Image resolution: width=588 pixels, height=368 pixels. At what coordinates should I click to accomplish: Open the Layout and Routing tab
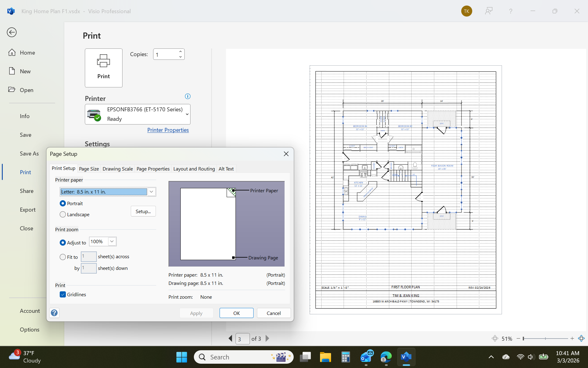pos(194,169)
